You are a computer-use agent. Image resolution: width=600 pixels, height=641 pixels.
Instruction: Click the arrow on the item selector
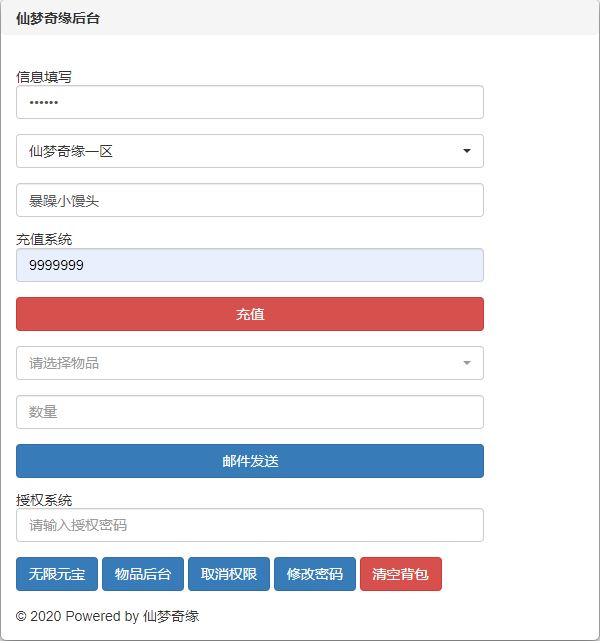coord(467,363)
